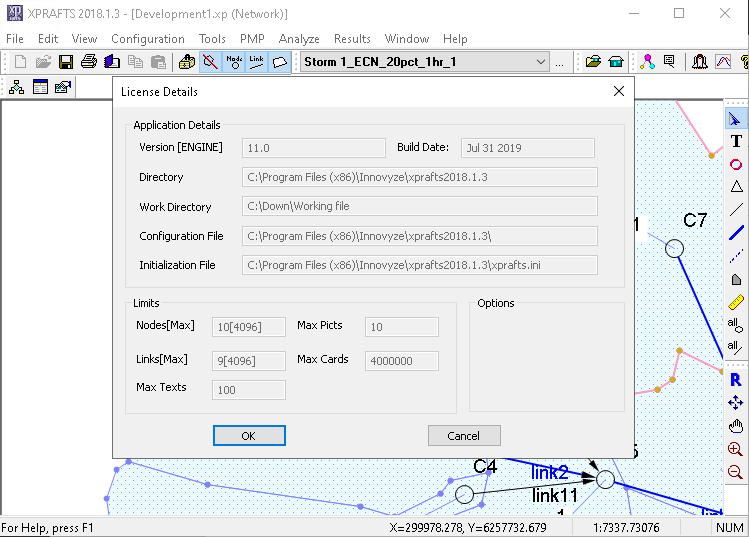Open the Analyze menu
Viewport: 749px width, 537px height.
tap(299, 39)
